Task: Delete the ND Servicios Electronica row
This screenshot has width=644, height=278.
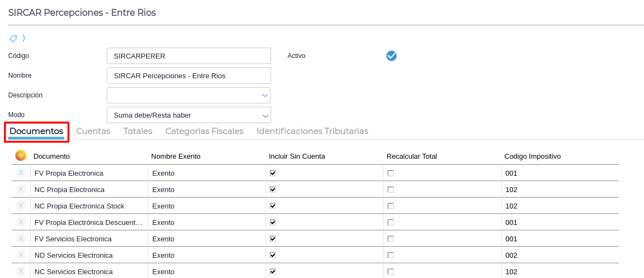Action: click(x=21, y=255)
